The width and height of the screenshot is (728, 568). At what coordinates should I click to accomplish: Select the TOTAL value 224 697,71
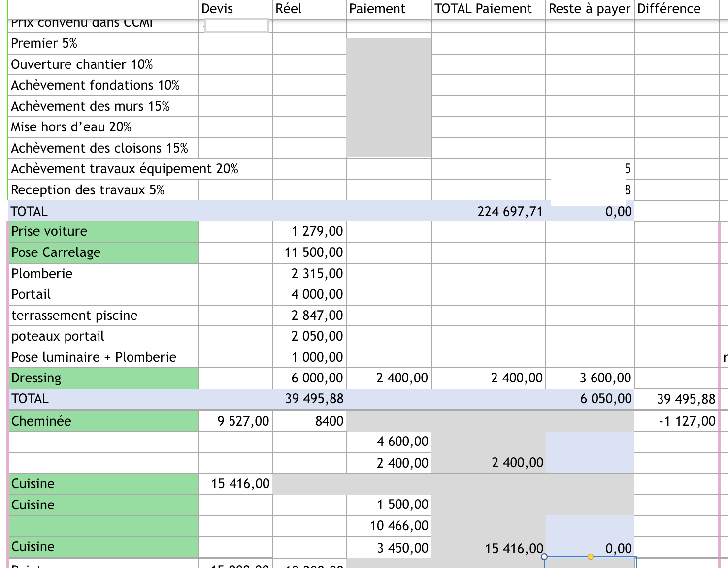tap(510, 211)
